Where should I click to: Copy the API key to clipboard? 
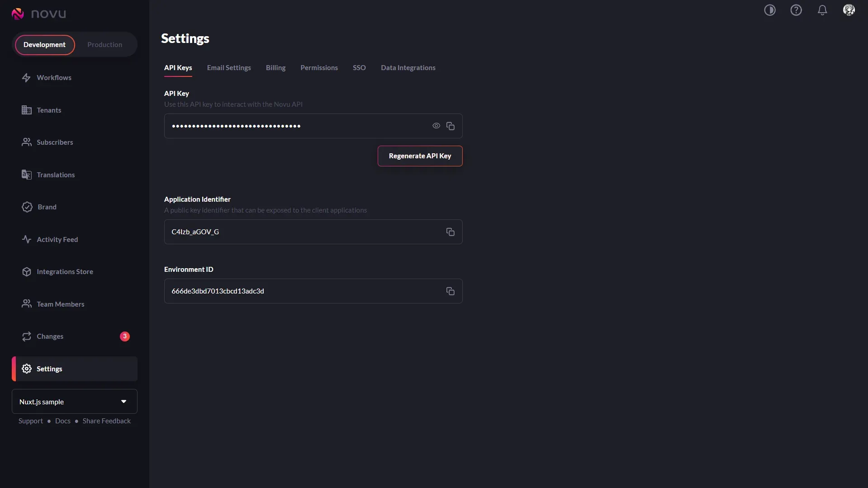click(x=450, y=126)
